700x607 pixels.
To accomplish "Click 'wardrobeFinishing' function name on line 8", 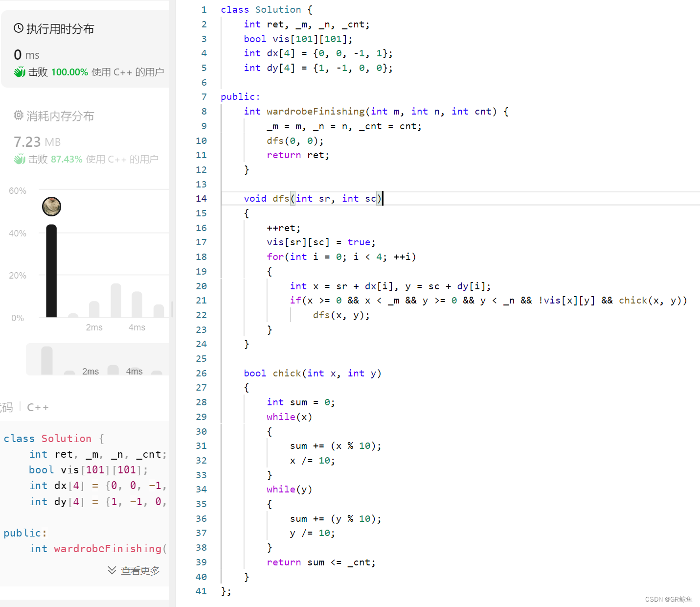I will tap(316, 111).
